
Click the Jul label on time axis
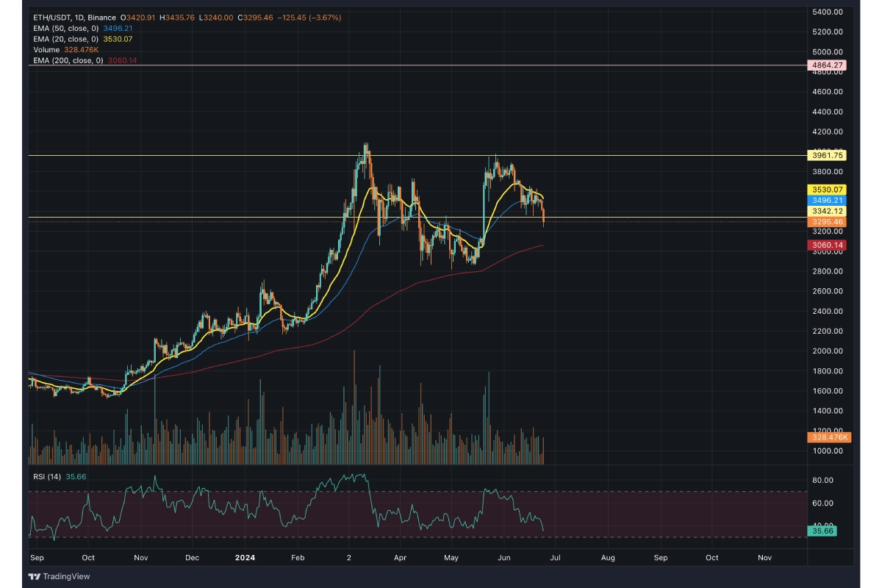point(556,558)
